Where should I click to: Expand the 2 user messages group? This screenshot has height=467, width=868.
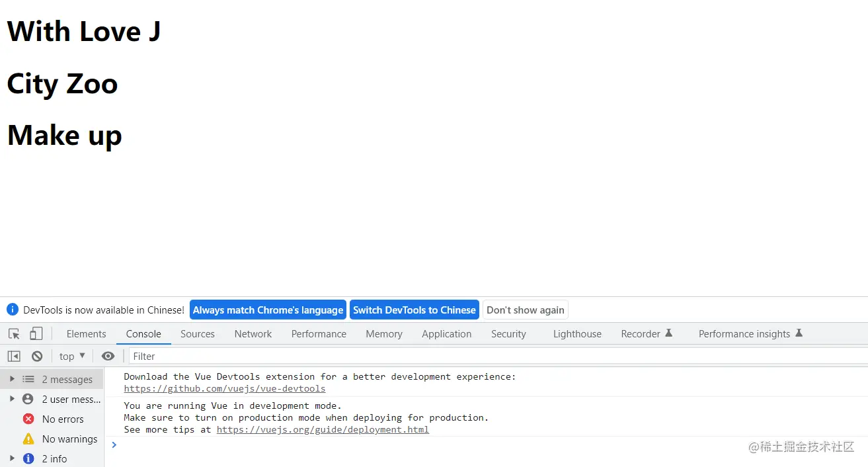tap(12, 399)
